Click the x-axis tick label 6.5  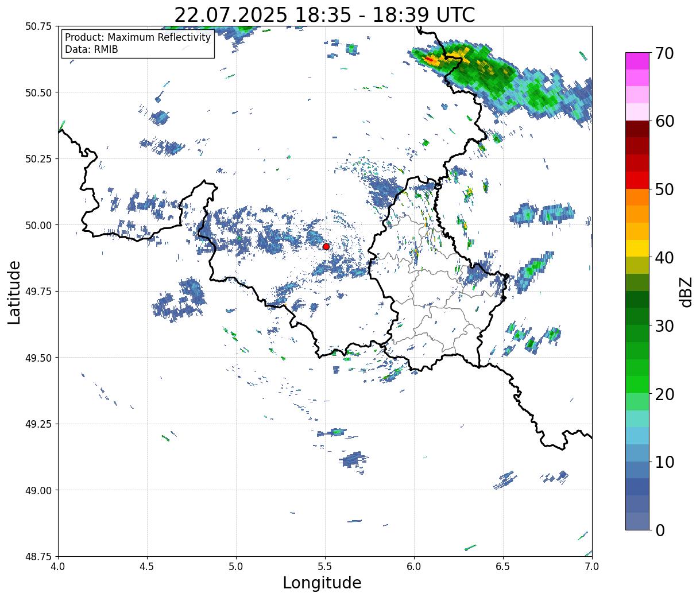point(503,566)
